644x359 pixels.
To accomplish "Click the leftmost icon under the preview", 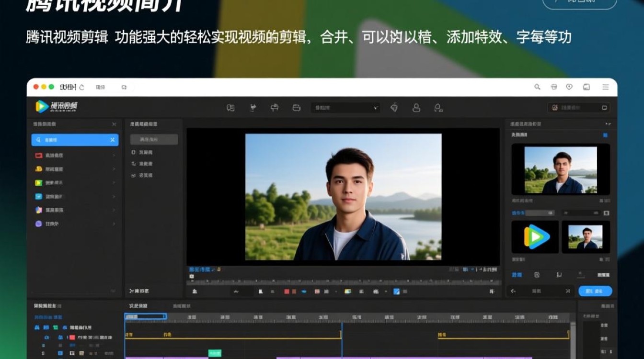I will (x=195, y=291).
